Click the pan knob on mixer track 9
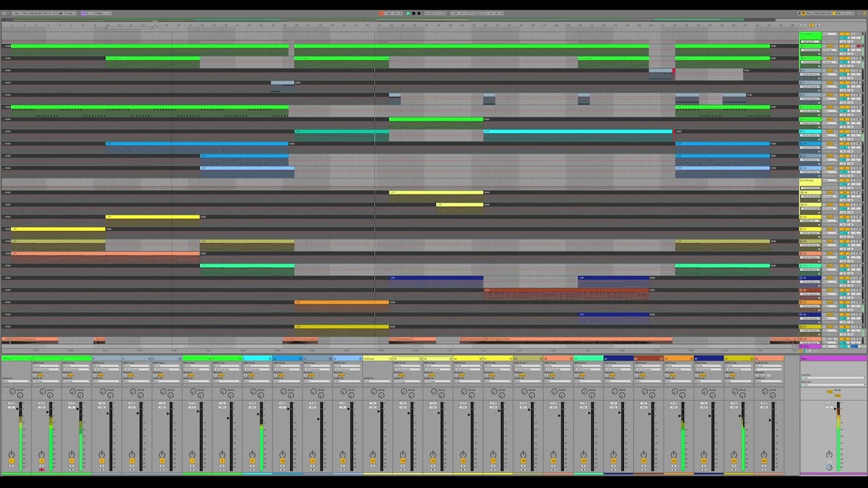The height and width of the screenshot is (488, 868). click(x=252, y=455)
